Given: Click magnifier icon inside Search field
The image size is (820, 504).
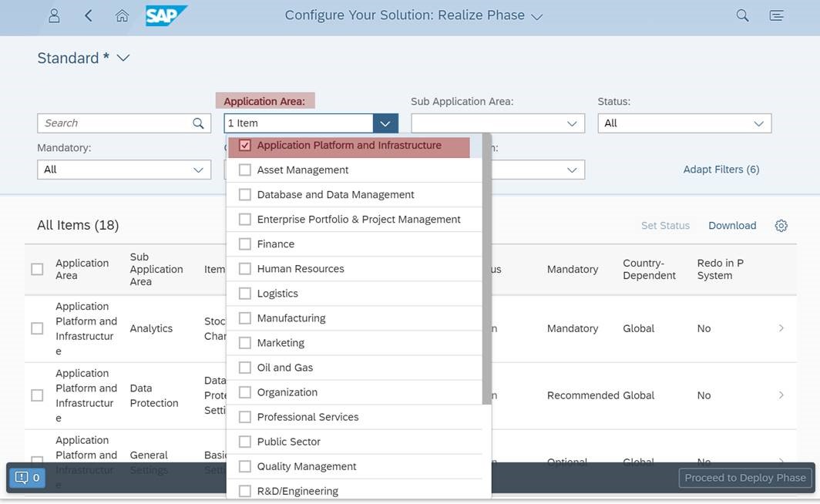Looking at the screenshot, I should pyautogui.click(x=198, y=123).
